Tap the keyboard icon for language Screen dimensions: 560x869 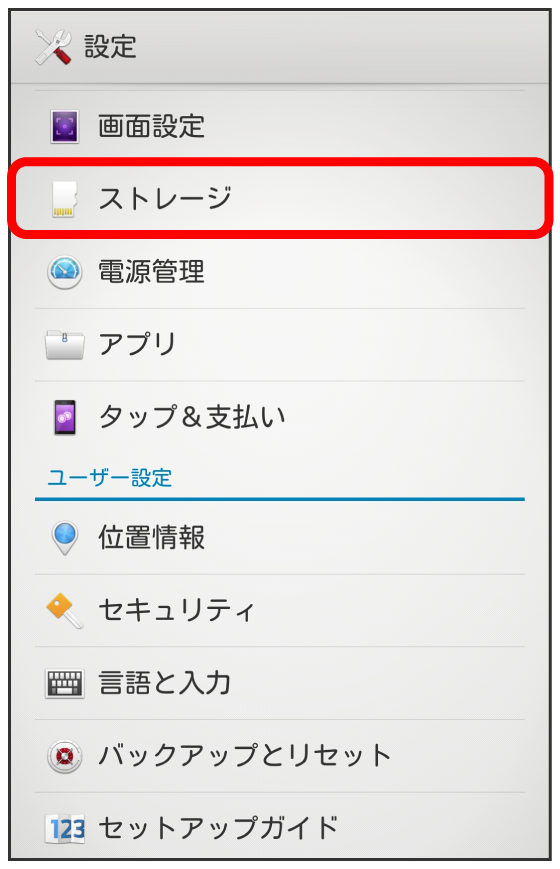tap(64, 683)
